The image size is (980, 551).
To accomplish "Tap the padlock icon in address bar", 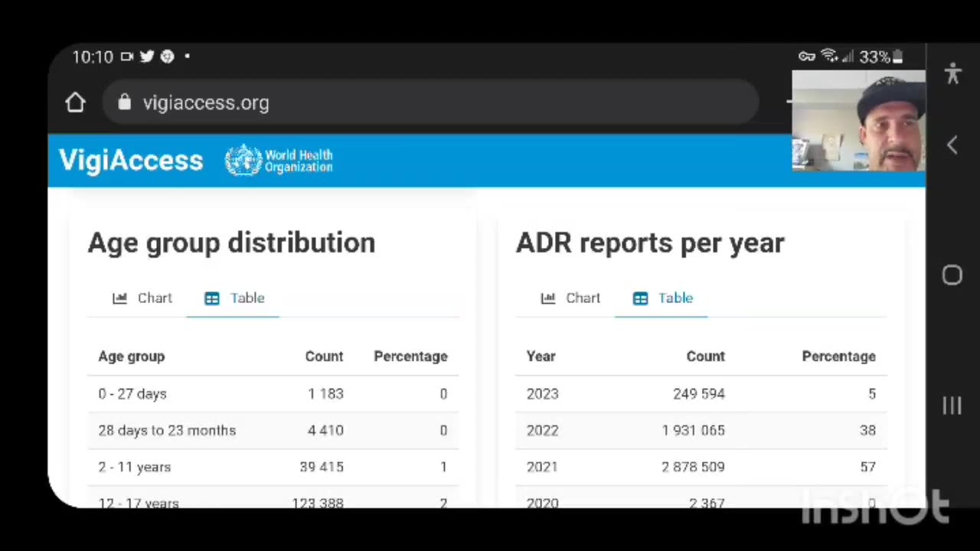I will 124,103.
